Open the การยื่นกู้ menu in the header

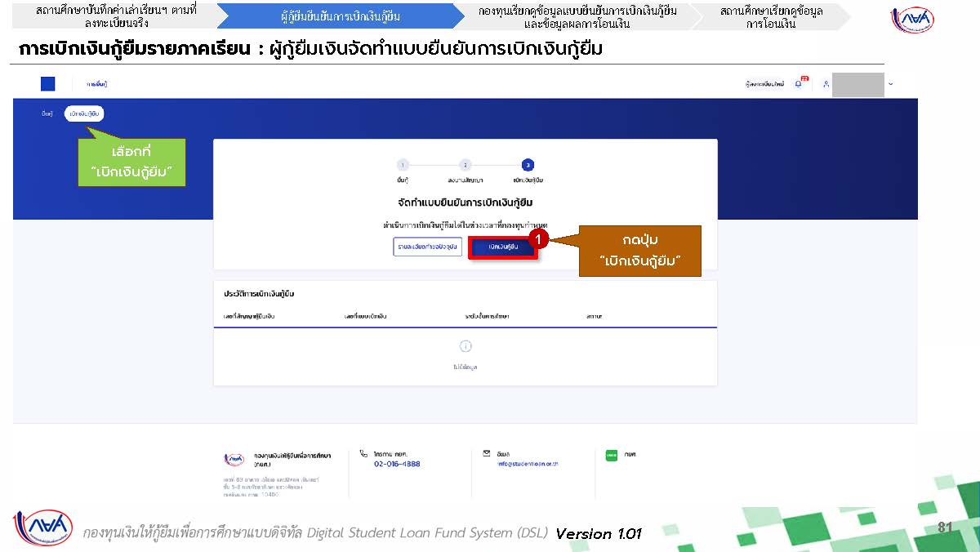click(x=98, y=84)
